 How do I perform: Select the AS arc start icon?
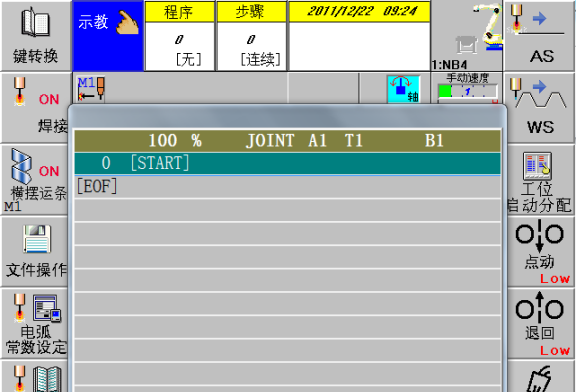(x=539, y=36)
